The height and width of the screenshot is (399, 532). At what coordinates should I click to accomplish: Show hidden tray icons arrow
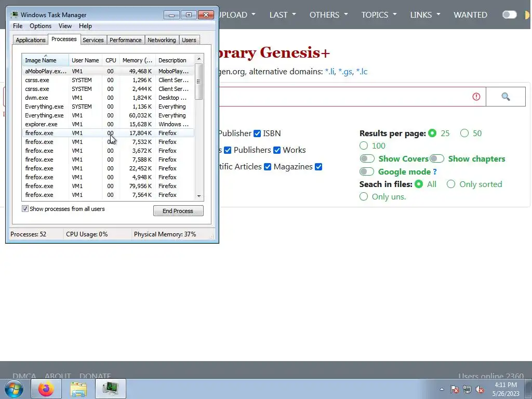442,390
